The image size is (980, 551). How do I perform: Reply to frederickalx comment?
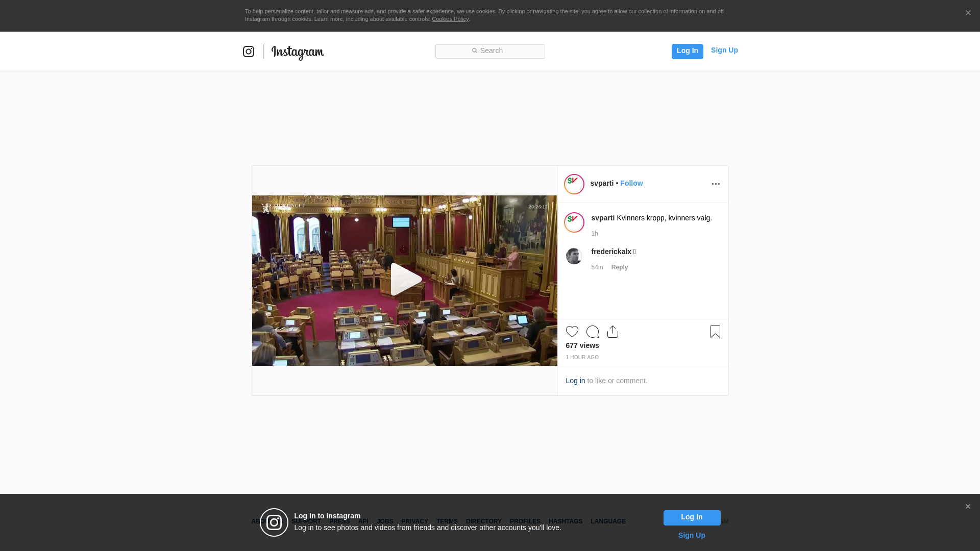pyautogui.click(x=620, y=267)
